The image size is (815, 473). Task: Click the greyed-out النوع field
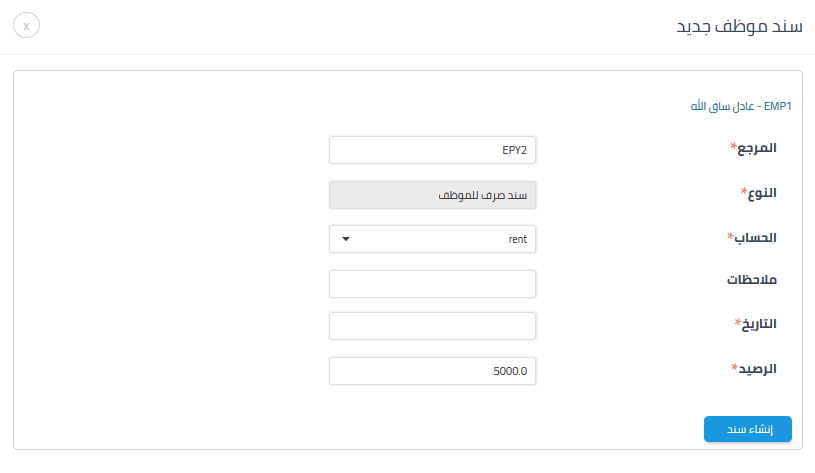pyautogui.click(x=432, y=194)
